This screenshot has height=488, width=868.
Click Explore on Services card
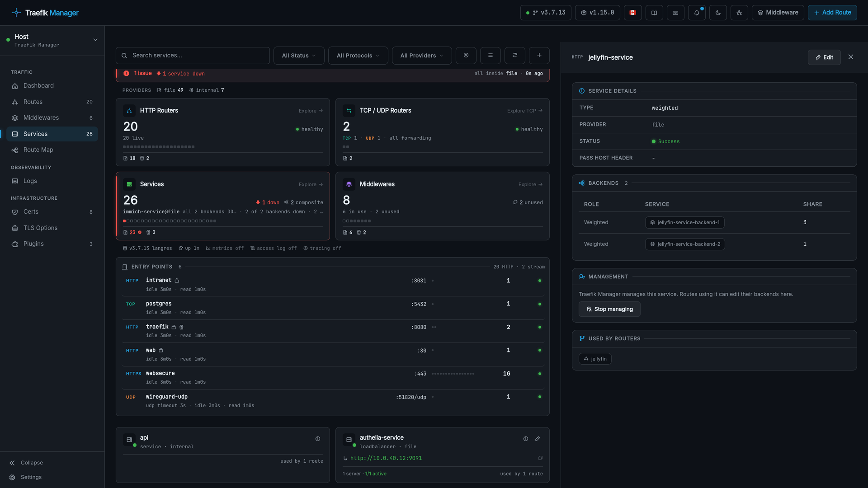tap(311, 184)
